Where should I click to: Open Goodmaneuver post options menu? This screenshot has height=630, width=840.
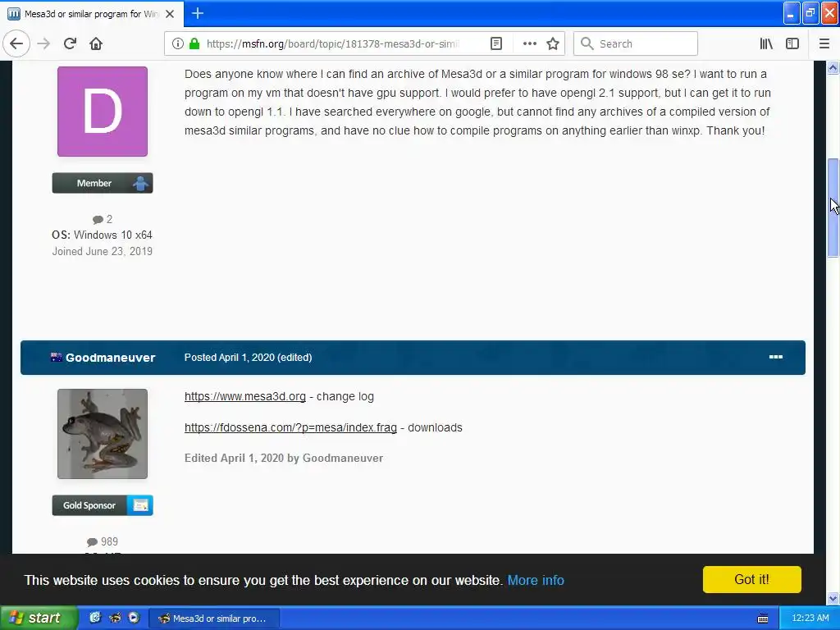pyautogui.click(x=776, y=358)
